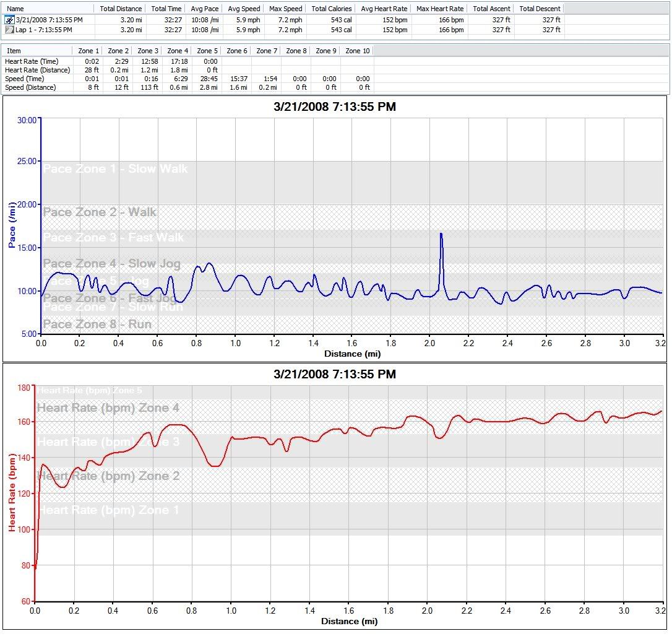Click the pace spike peak on blue chart
The width and height of the screenshot is (672, 644).
[441, 234]
